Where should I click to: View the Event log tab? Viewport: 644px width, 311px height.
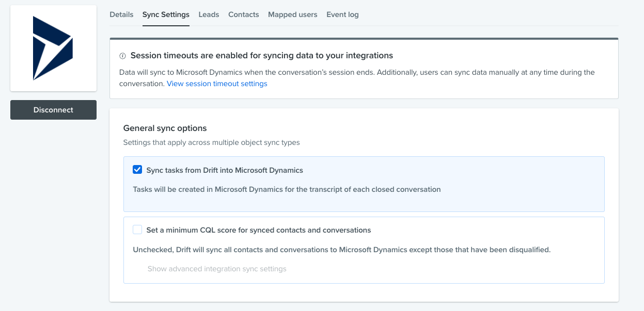click(x=342, y=14)
